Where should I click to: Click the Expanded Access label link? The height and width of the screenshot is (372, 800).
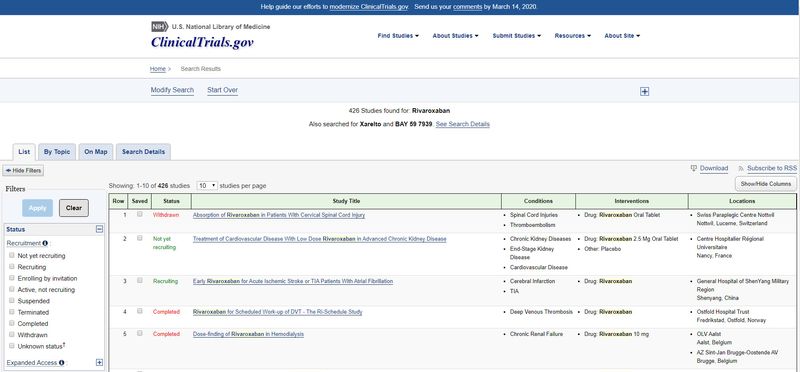coord(32,363)
